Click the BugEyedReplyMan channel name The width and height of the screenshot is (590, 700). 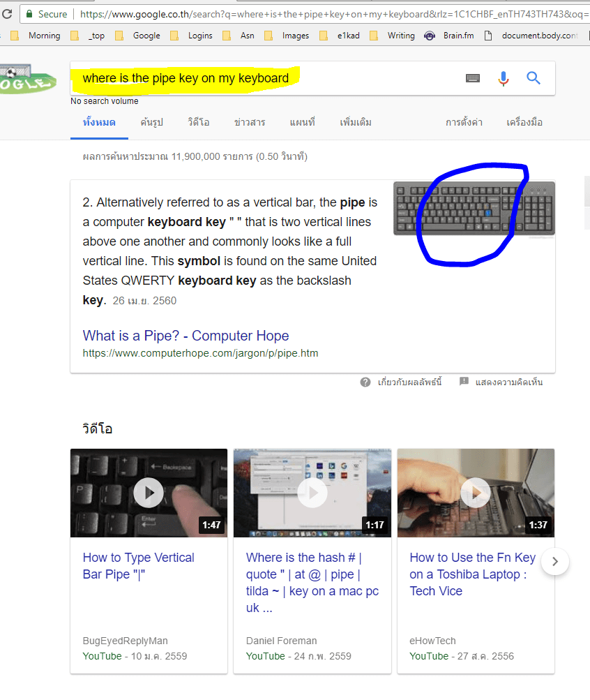pos(126,641)
